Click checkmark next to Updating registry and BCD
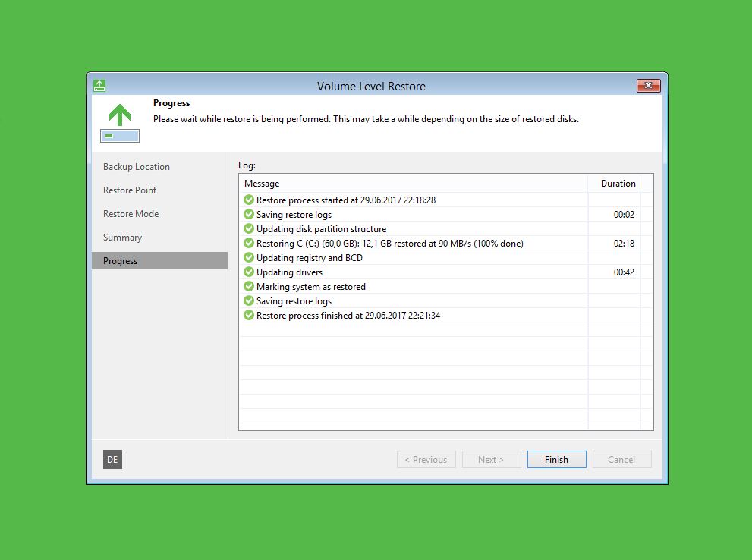The width and height of the screenshot is (752, 560). point(249,258)
